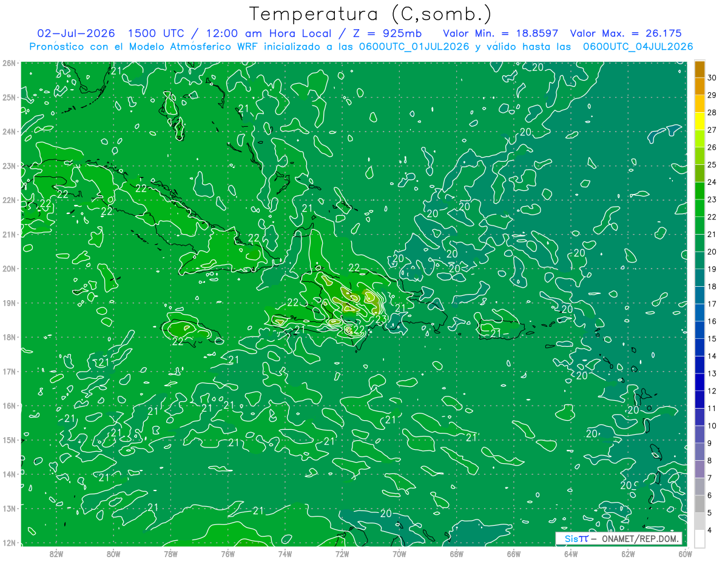Viewport: 728px width, 562px height.
Task: Click the '16N' latitude axis label
Action: (8, 406)
